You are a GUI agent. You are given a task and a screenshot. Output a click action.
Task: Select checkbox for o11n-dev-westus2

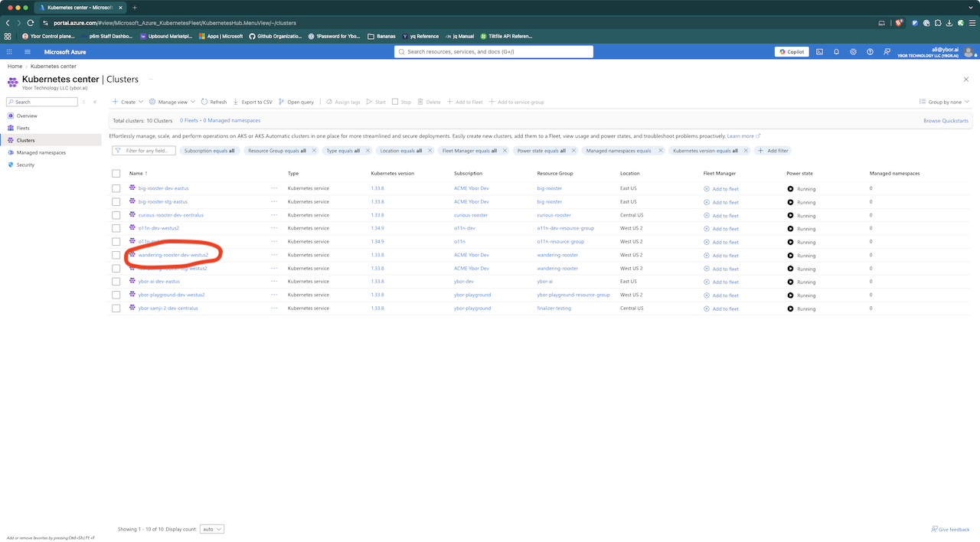point(116,228)
